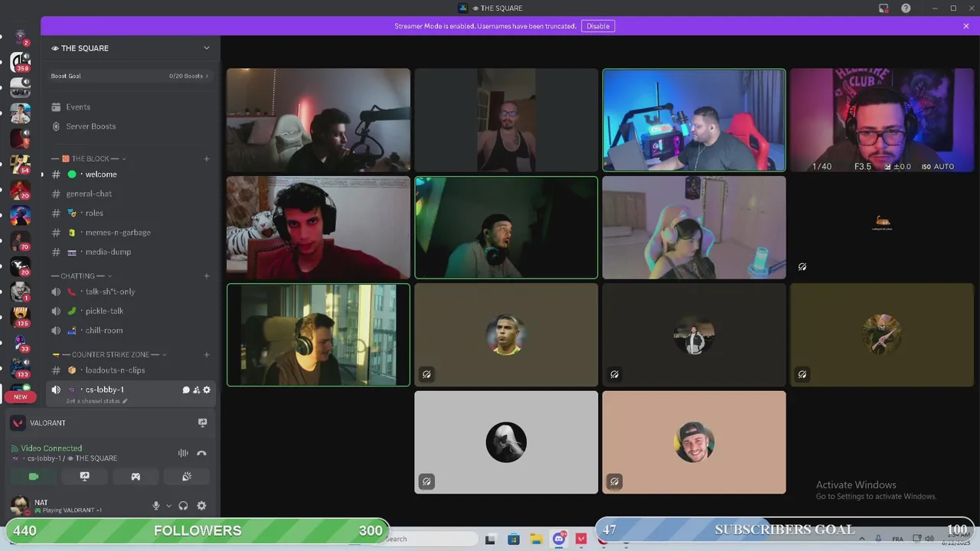
Task: Toggle microphone mute in user panel
Action: 156,506
